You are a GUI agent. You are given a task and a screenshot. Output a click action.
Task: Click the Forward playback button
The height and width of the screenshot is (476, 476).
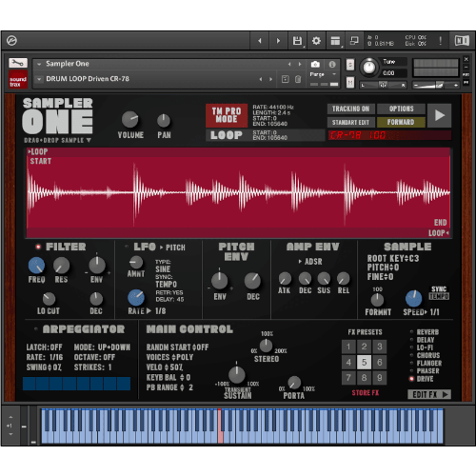pyautogui.click(x=402, y=122)
